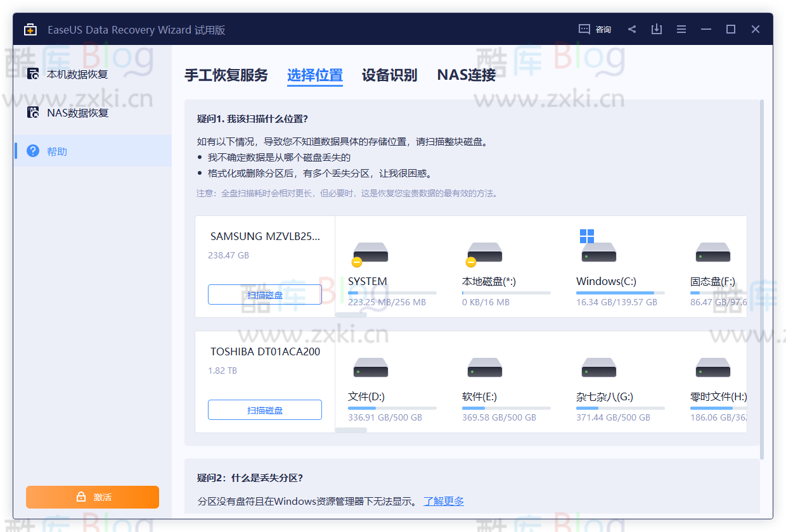Click the share icon in titlebar
Viewport: 786px width, 532px height.
click(x=631, y=28)
